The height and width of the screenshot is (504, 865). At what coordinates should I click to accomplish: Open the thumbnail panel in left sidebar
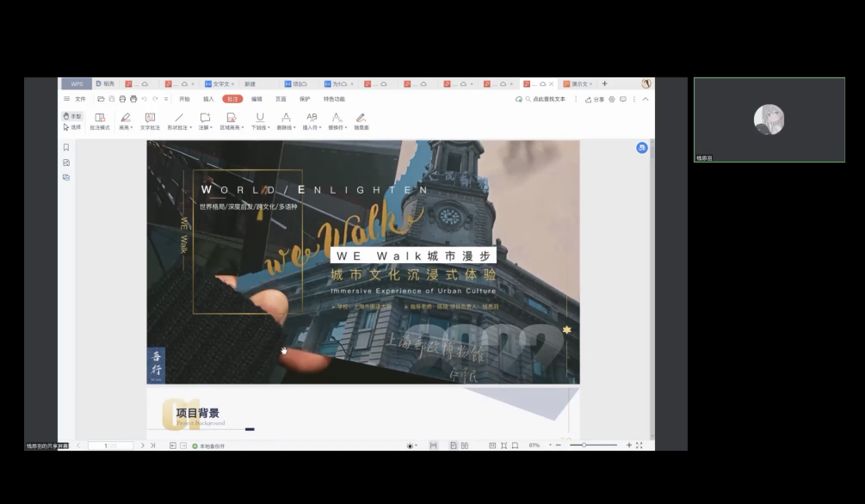click(x=66, y=163)
